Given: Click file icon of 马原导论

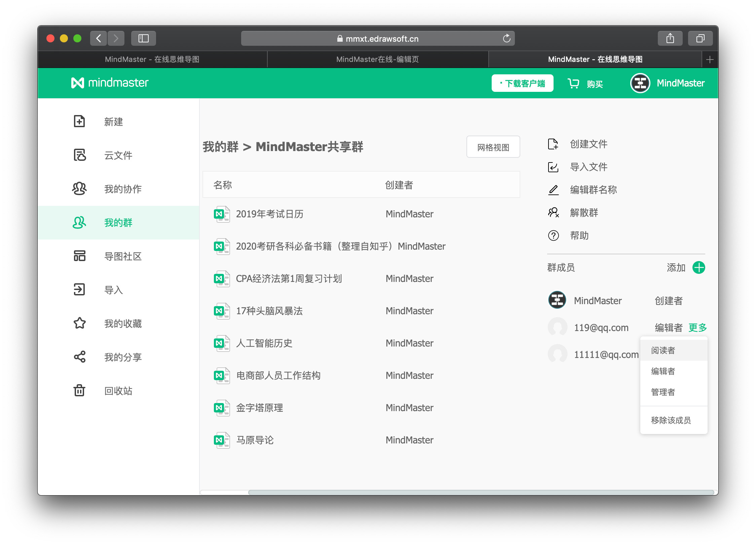Looking at the screenshot, I should tap(222, 440).
